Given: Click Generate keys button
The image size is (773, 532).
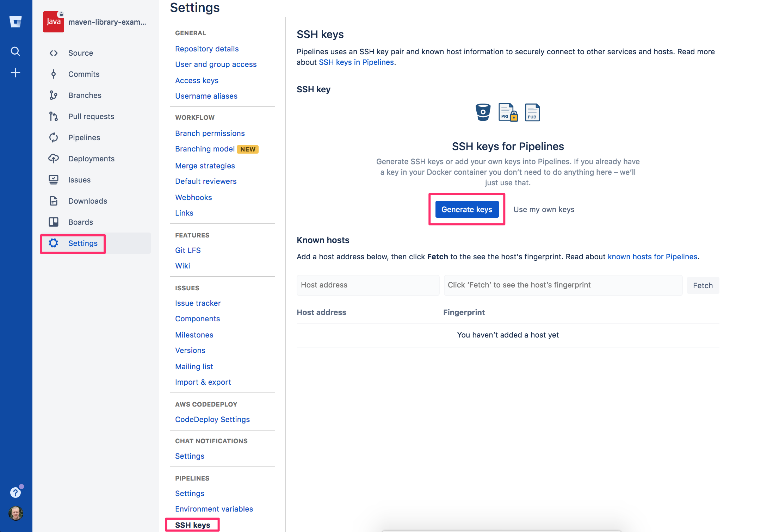Looking at the screenshot, I should pos(467,209).
